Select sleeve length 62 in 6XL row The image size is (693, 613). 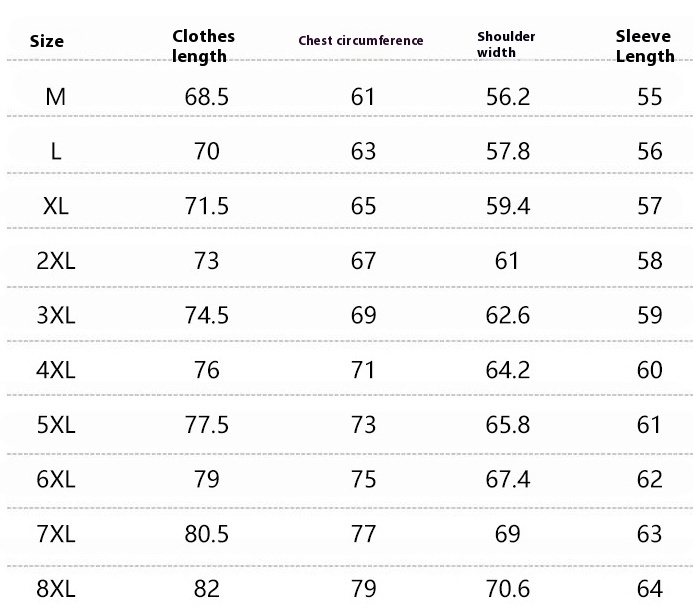tap(650, 480)
